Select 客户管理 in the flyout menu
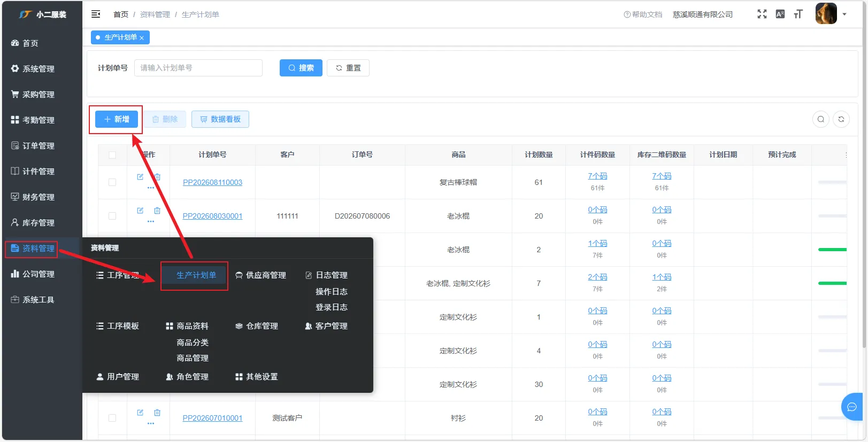Viewport: 868px width, 442px height. [x=326, y=326]
